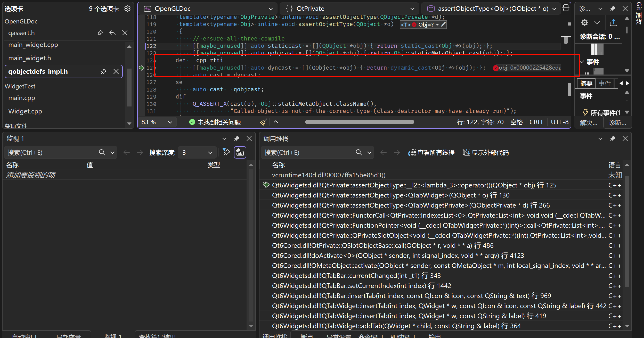Expand the 83 % zoom dropdown

click(170, 122)
